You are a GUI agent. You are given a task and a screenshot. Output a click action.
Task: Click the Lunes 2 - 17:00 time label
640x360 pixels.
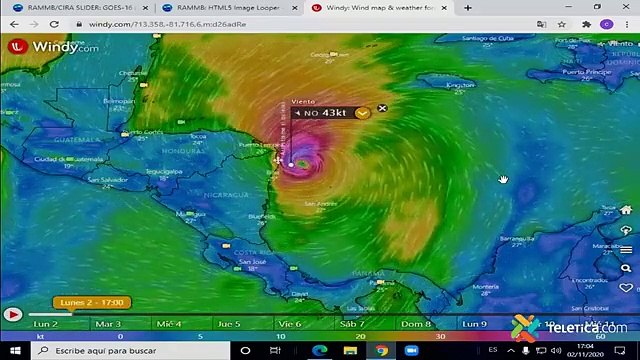92,302
